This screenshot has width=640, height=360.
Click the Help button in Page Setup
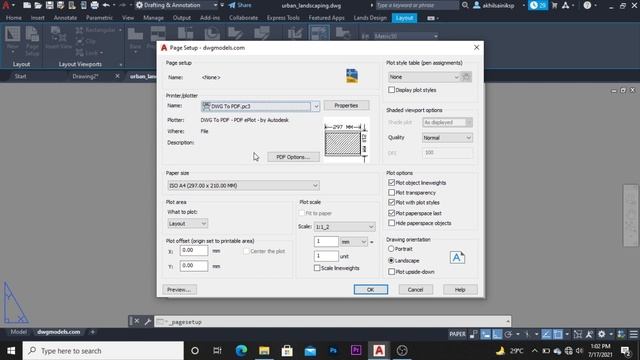pos(460,289)
